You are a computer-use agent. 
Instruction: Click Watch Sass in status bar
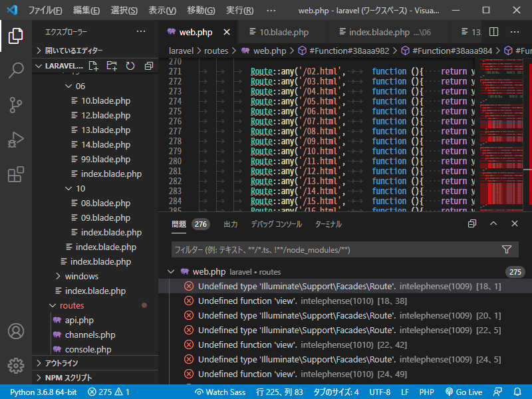pyautogui.click(x=219, y=392)
